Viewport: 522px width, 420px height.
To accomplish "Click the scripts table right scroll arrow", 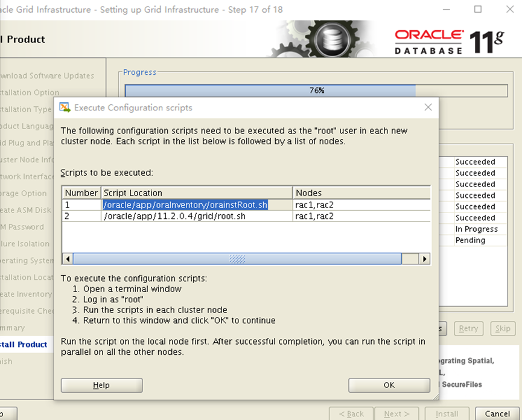I will tap(424, 259).
